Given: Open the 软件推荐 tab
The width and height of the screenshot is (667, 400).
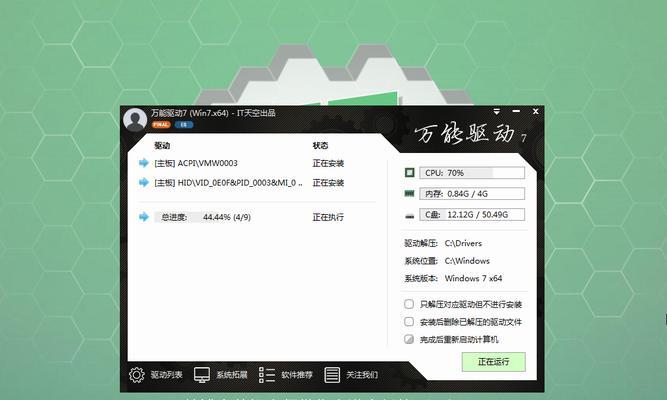Looking at the screenshot, I should [297, 375].
